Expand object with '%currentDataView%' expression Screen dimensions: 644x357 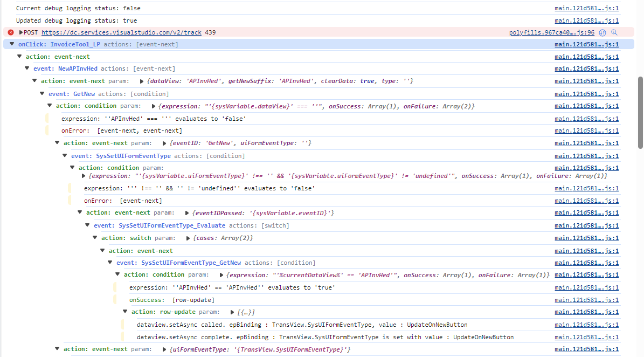coord(221,275)
